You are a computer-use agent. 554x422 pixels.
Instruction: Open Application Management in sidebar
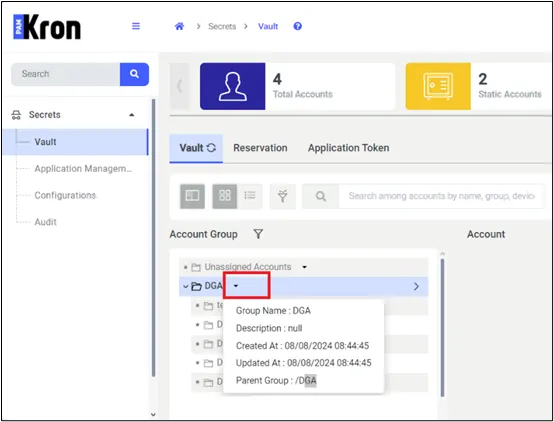[x=83, y=169]
